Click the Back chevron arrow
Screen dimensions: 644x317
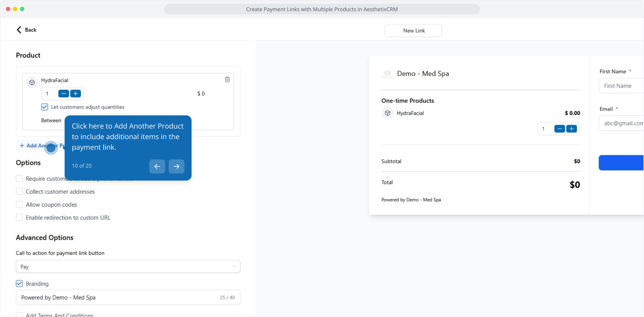(x=19, y=30)
